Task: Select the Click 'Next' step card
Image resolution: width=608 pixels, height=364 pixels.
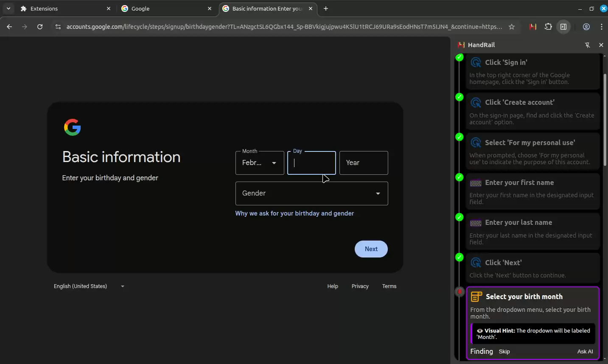Action: pyautogui.click(x=533, y=268)
